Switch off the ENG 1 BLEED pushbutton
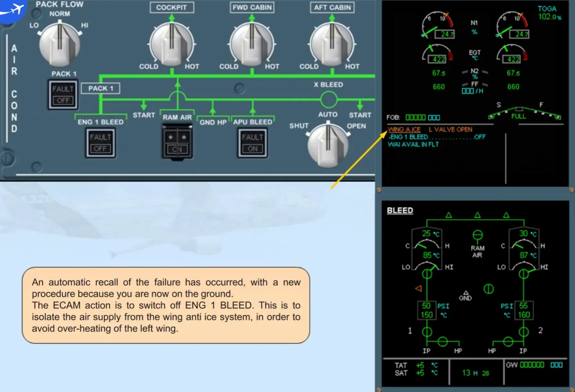The height and width of the screenshot is (392, 575). [100, 143]
